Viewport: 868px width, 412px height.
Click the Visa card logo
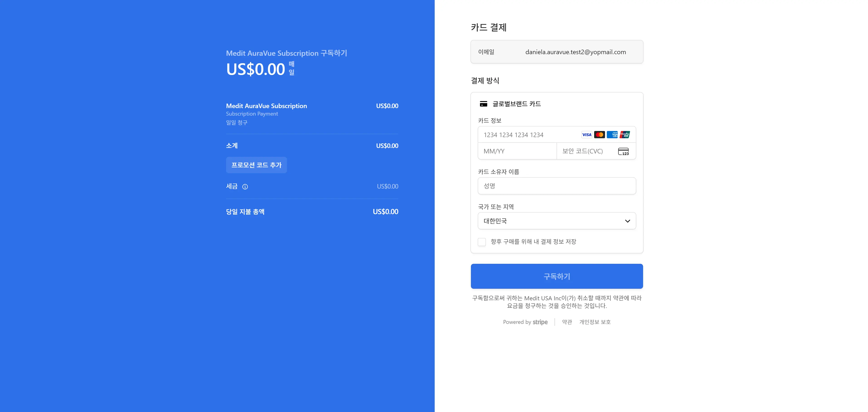pyautogui.click(x=587, y=135)
